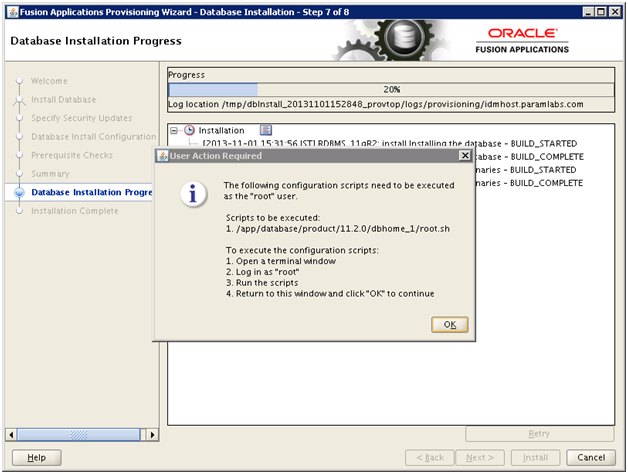Click sidebar horizontal scrollbar left arrow

pos(11,435)
